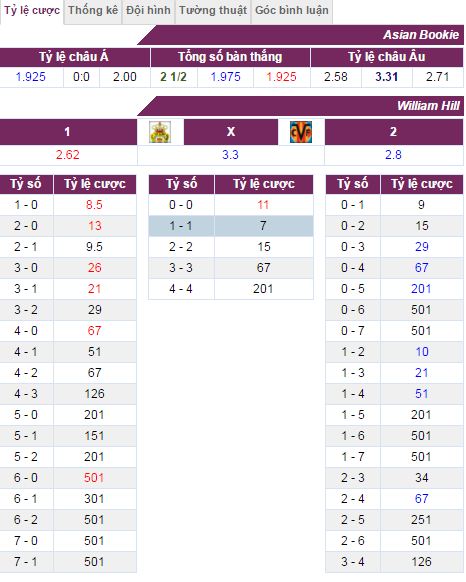
Task: Click the William Hill bookmaker header
Action: [428, 106]
